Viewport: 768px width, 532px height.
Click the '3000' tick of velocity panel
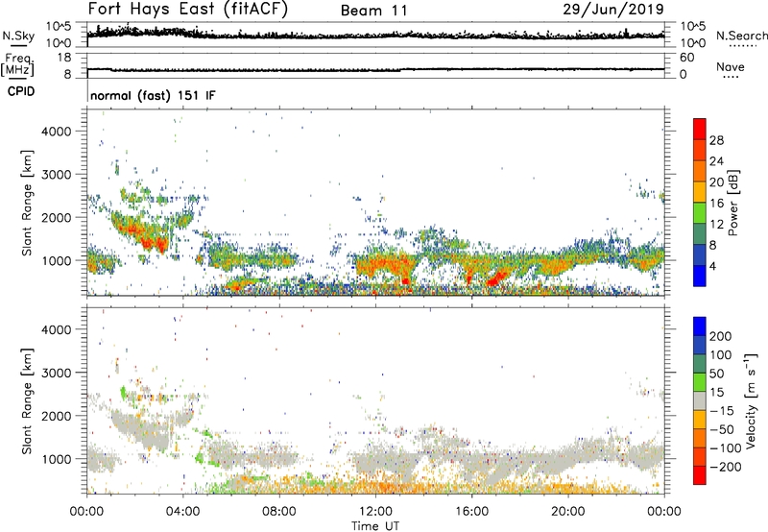tap(57, 373)
